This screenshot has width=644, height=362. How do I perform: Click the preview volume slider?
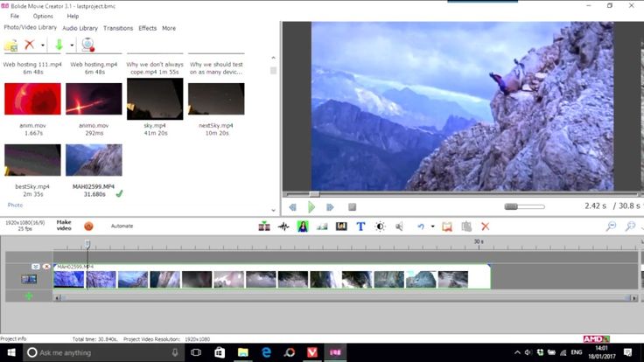[x=524, y=206]
